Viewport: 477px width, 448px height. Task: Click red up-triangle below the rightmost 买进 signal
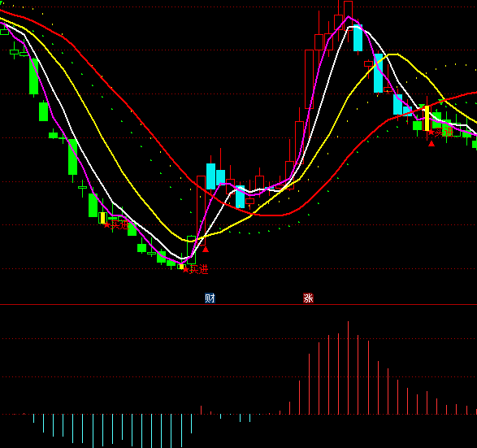(x=431, y=143)
